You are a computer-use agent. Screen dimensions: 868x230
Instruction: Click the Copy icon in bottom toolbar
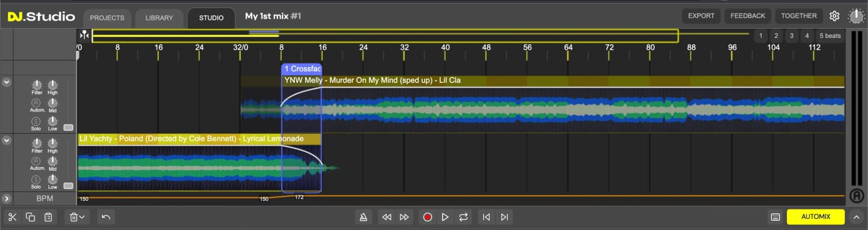tap(30, 217)
